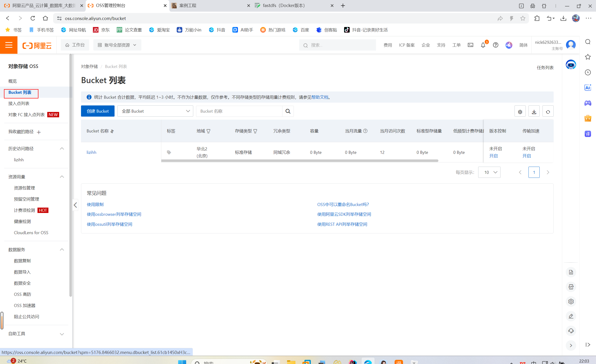The width and height of the screenshot is (596, 364).
Task: Collapse the 历史访问路径 section
Action: 62,148
